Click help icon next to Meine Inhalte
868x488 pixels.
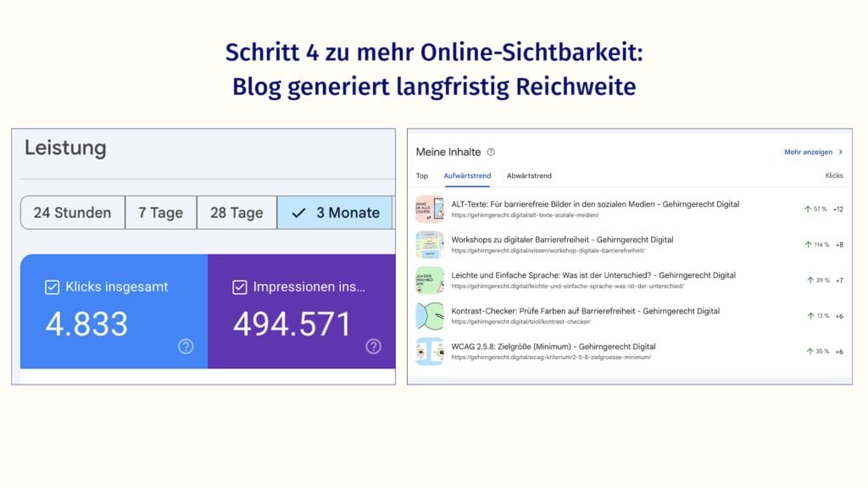(x=491, y=152)
